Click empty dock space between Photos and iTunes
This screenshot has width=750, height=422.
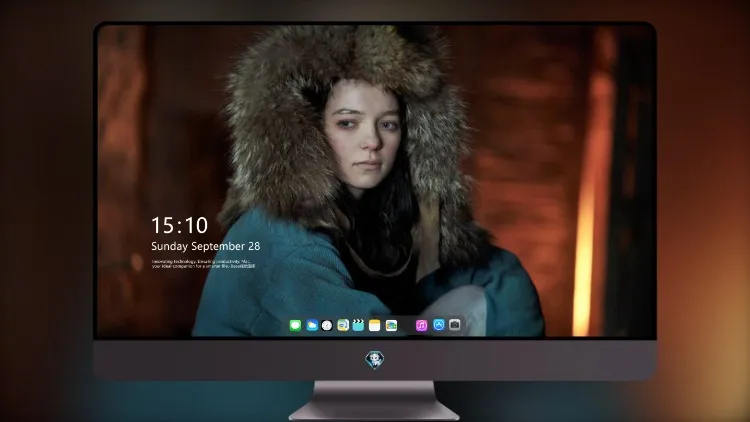coord(407,325)
